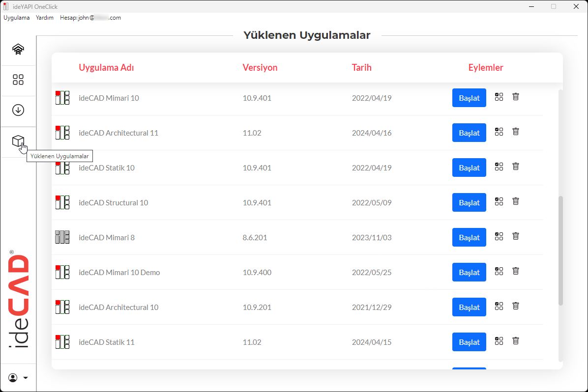Click the Tarih column header

[361, 67]
